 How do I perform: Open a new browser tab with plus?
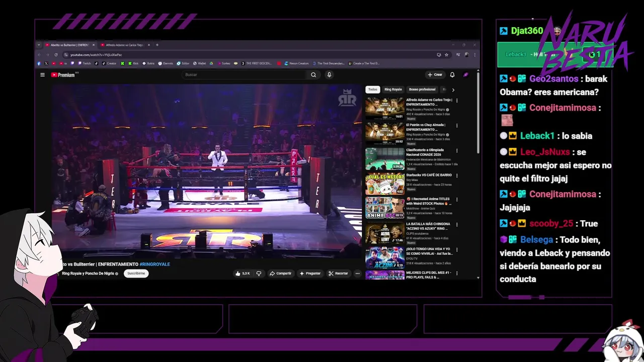click(x=157, y=45)
